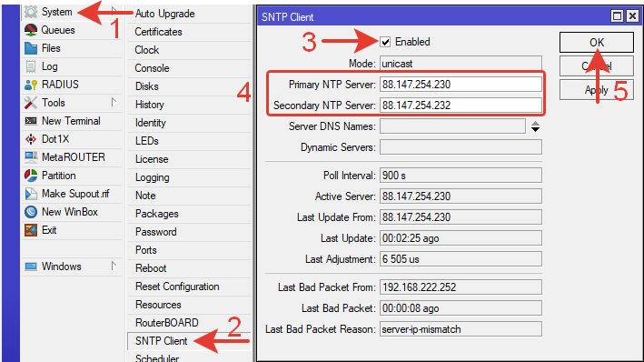Open Packages from the System submenu
Viewport: 644px width, 362px height.
(157, 214)
